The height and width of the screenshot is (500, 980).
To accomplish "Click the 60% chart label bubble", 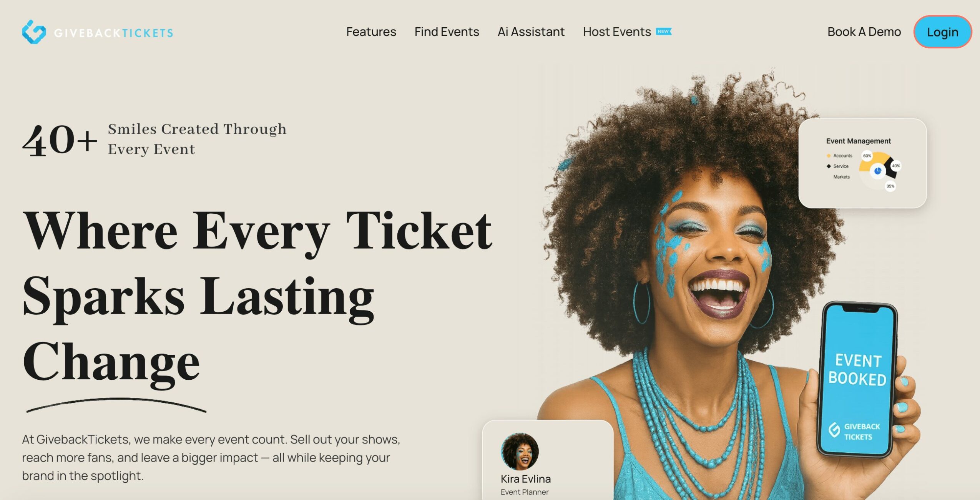I will pos(867,156).
